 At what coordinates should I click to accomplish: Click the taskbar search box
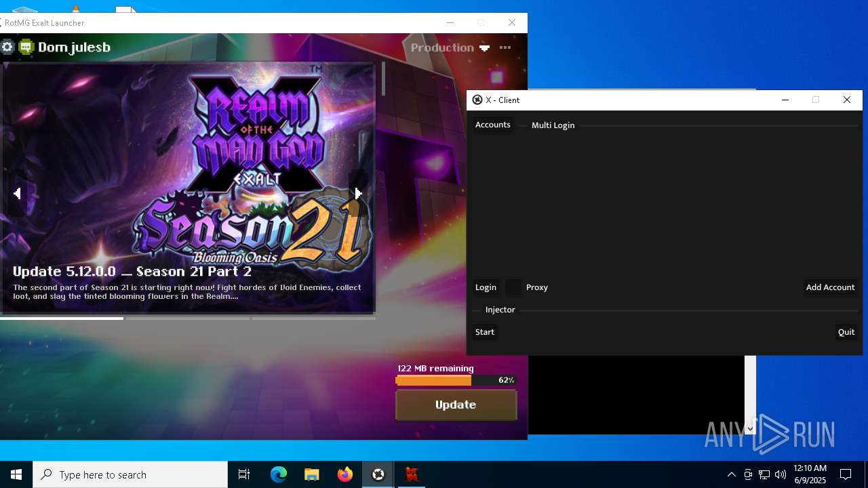tap(130, 474)
